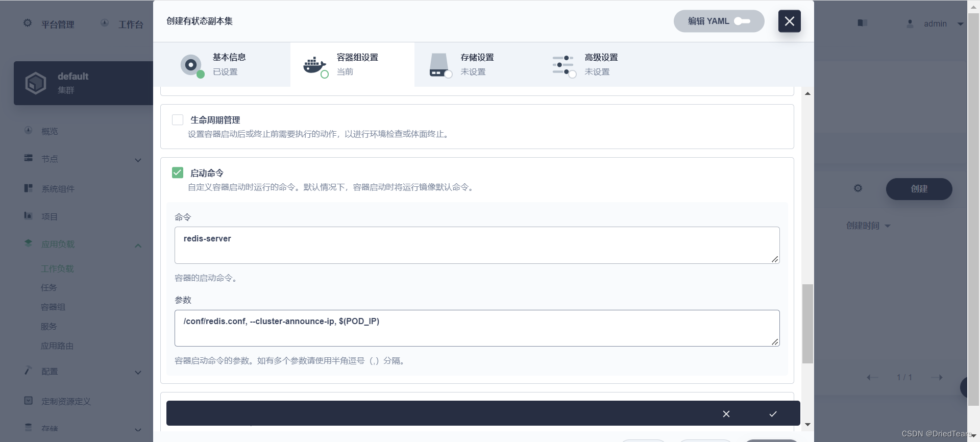Click the 命令 input with redis-server
980x442 pixels.
click(x=477, y=245)
